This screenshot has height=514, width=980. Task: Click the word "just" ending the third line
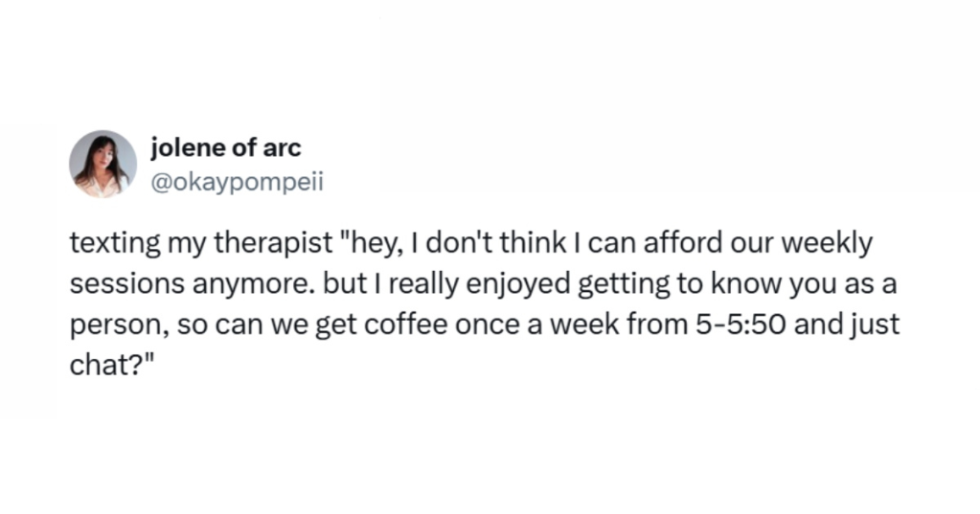(x=877, y=324)
